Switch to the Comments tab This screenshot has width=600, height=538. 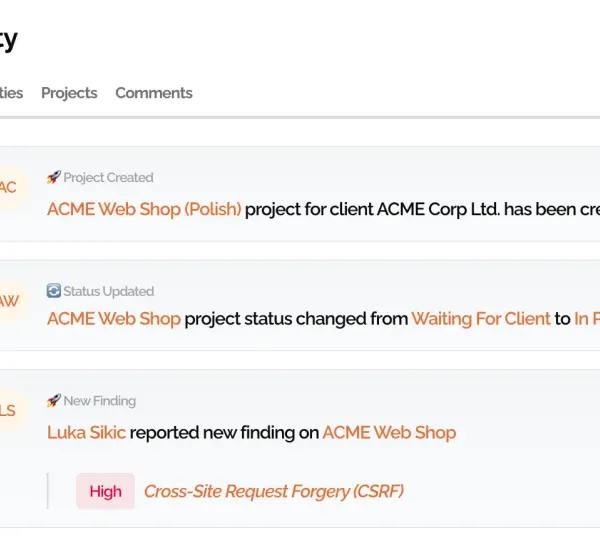point(154,93)
